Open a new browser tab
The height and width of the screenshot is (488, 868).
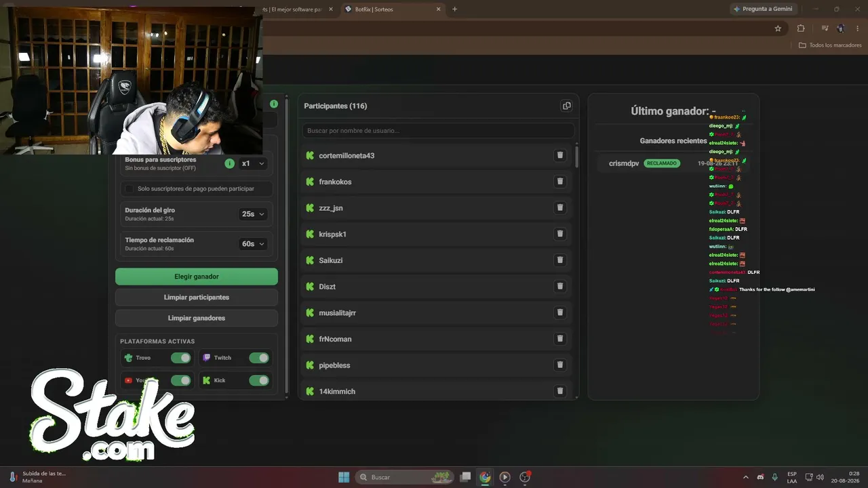click(x=454, y=9)
